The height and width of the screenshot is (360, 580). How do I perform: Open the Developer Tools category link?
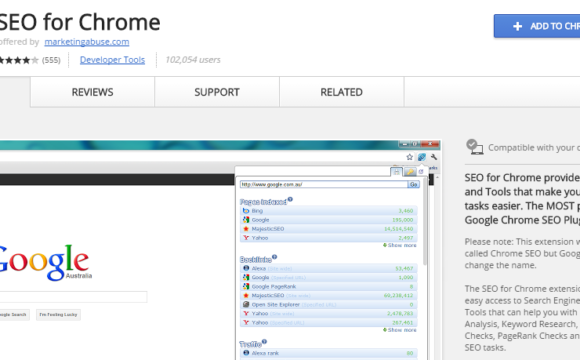tap(112, 60)
